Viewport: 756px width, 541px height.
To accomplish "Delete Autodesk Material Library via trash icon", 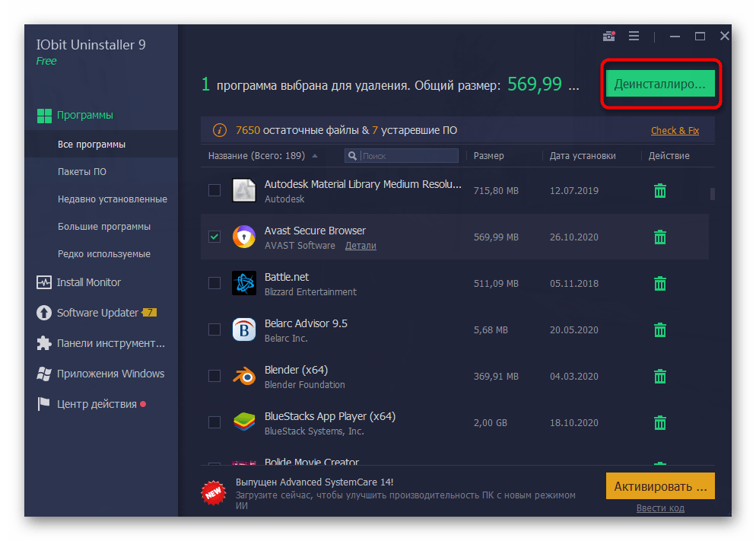I will [x=660, y=191].
